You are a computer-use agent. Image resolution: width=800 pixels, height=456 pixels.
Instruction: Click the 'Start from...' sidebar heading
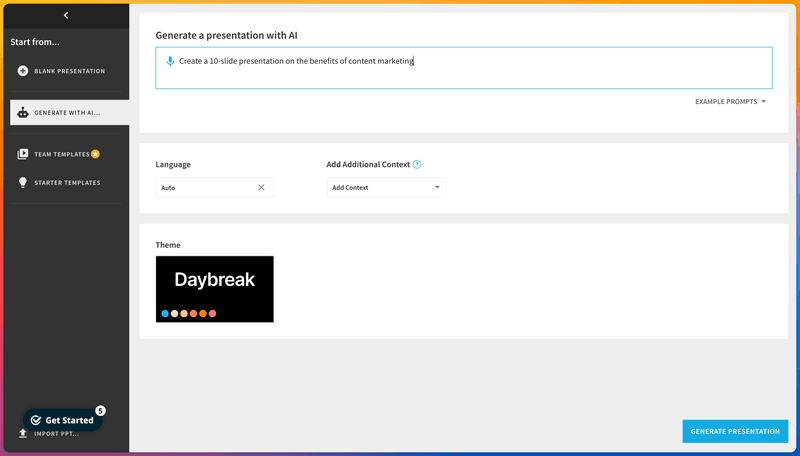[35, 42]
